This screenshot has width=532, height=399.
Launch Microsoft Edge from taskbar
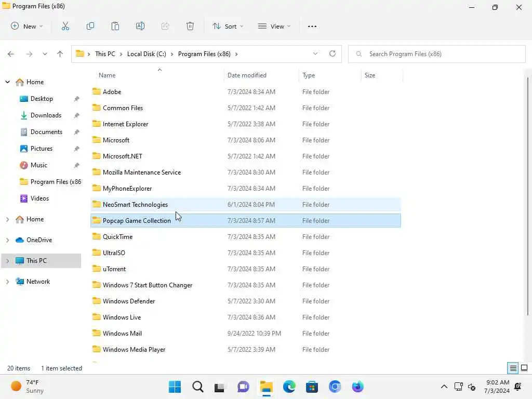289,387
